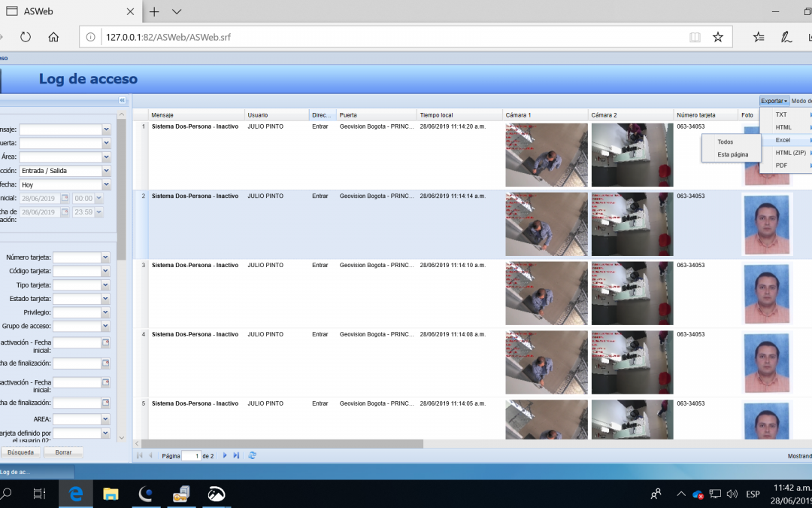Refresh the results grid with the reload icon
This screenshot has width=812, height=508.
pos(253,455)
